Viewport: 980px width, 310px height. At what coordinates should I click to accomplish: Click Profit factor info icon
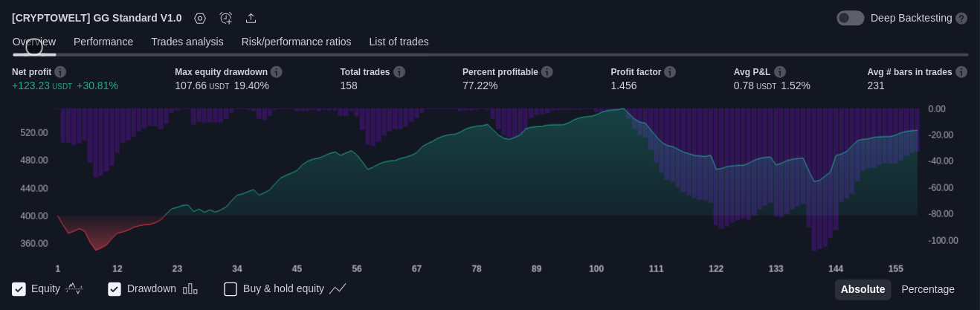click(x=670, y=72)
